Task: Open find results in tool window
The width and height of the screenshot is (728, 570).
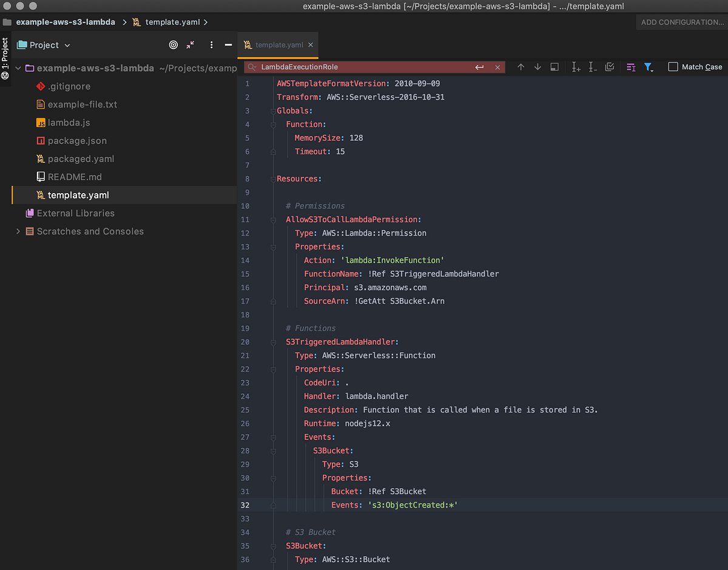Action: point(554,67)
